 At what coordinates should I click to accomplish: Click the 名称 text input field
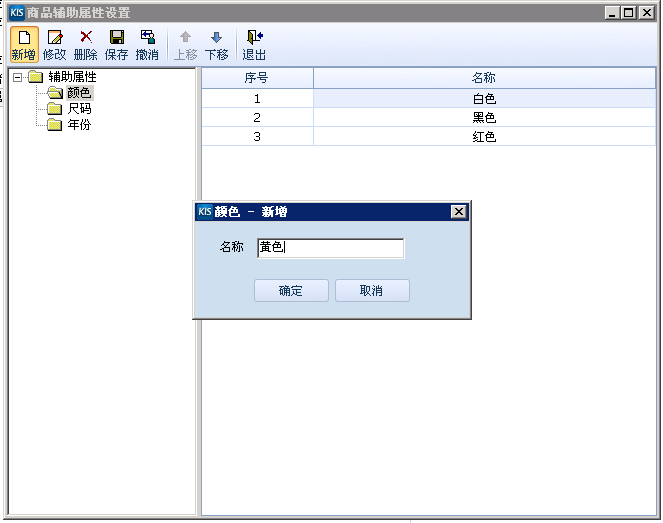[x=330, y=248]
